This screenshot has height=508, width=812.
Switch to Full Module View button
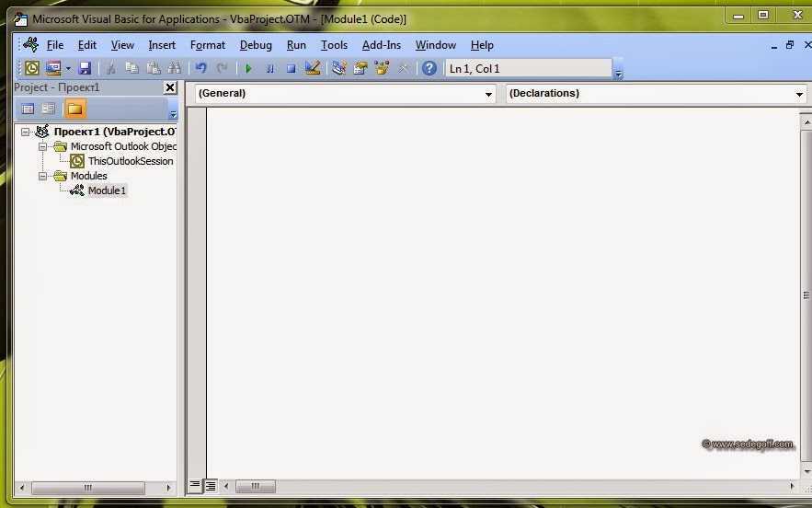pos(211,485)
